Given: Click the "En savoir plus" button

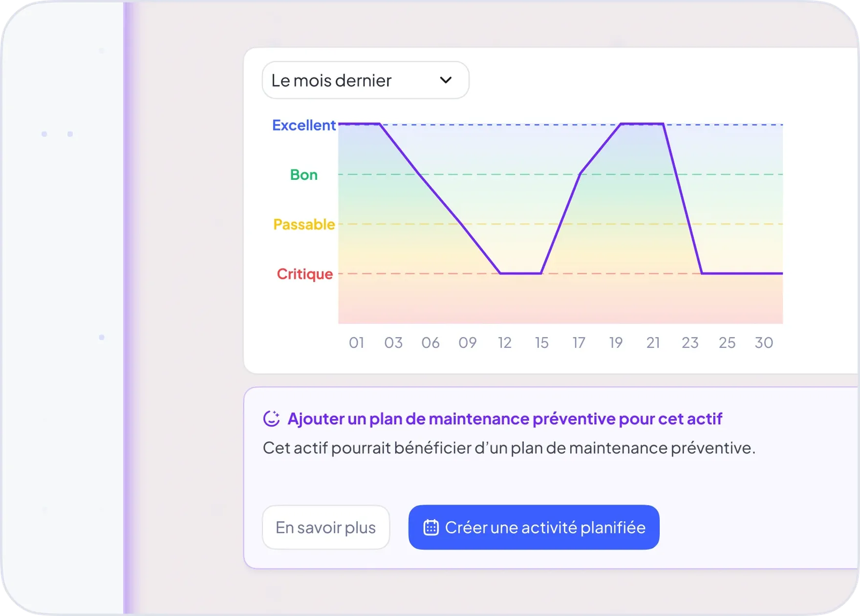Looking at the screenshot, I should tap(325, 527).
